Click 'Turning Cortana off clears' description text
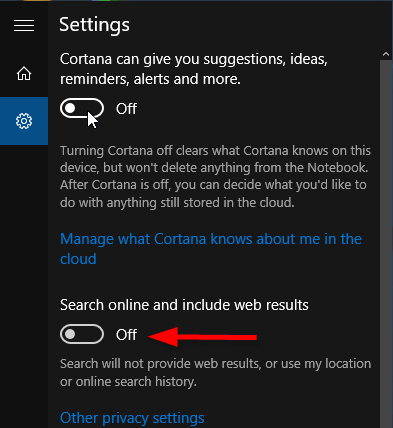Viewport: 393px width, 428px height. 215,176
